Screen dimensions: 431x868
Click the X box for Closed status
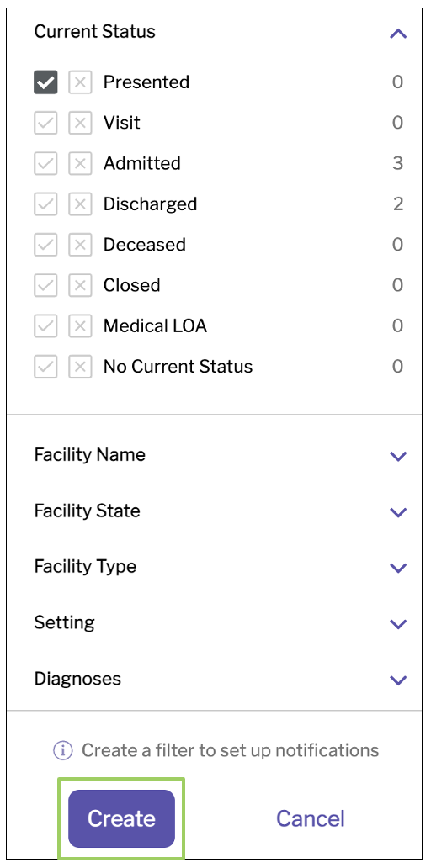coord(80,286)
